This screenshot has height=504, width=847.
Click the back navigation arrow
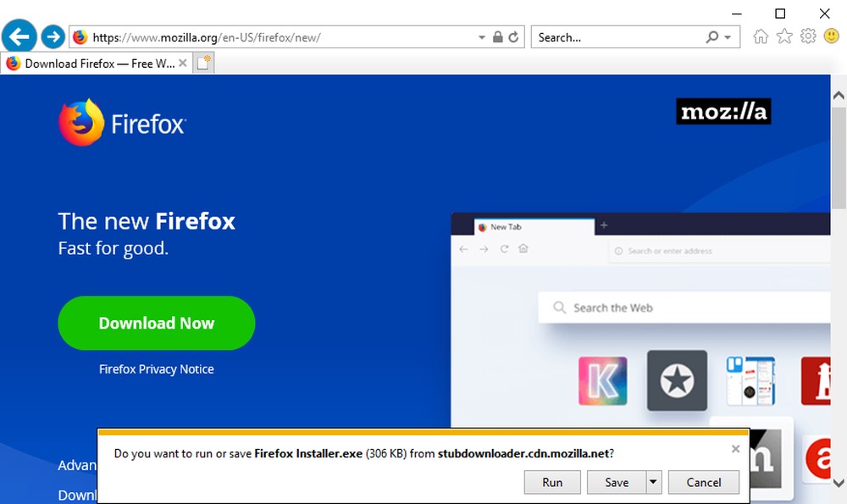click(19, 36)
